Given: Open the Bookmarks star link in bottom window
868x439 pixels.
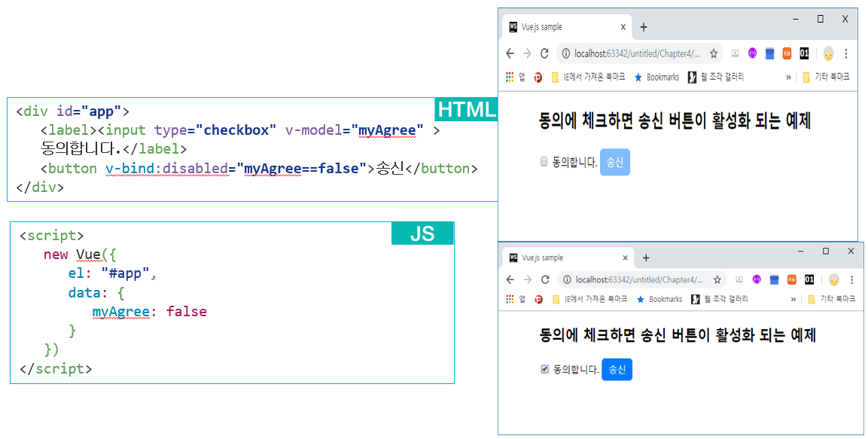Looking at the screenshot, I should pyautogui.click(x=659, y=299).
